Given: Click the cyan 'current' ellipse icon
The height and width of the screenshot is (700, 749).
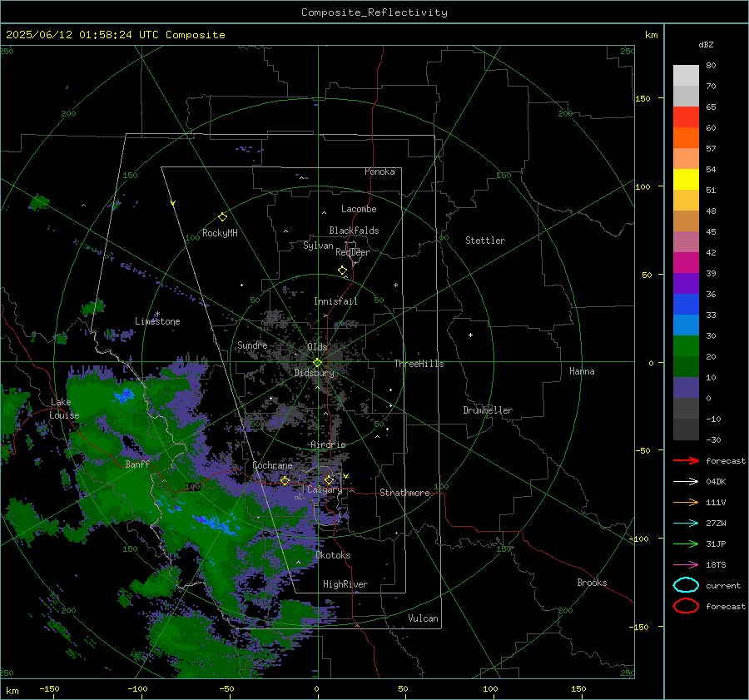Looking at the screenshot, I should [686, 585].
